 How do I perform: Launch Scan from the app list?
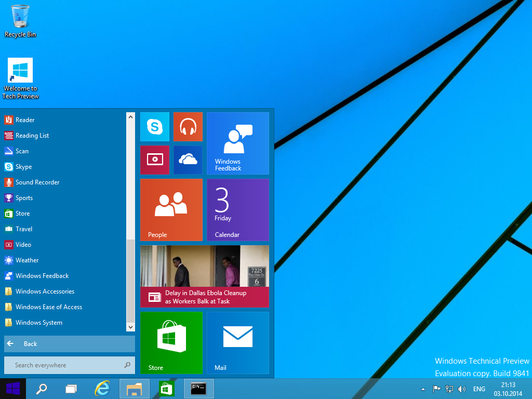coord(64,151)
